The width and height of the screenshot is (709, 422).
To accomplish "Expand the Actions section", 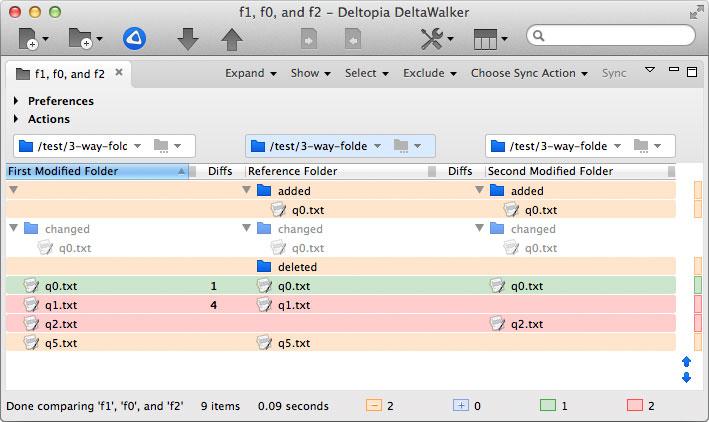I will [x=16, y=119].
